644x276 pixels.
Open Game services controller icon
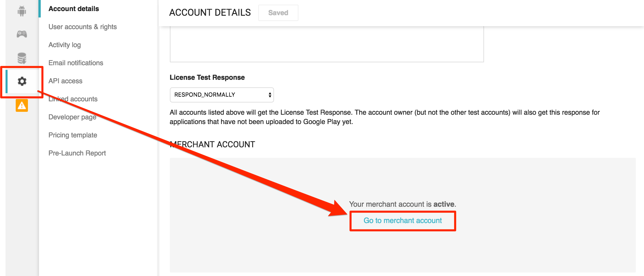click(x=22, y=34)
